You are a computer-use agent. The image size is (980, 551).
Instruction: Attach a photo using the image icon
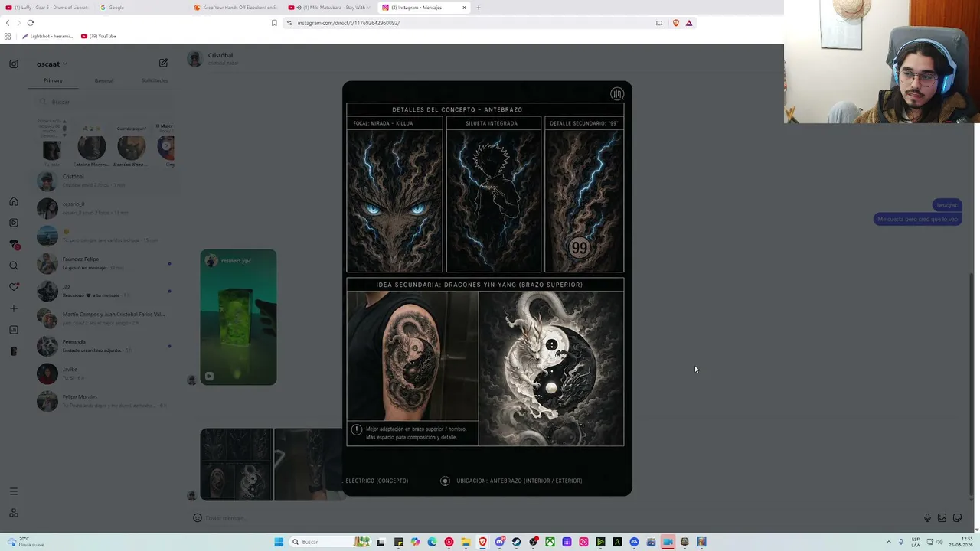pos(942,518)
